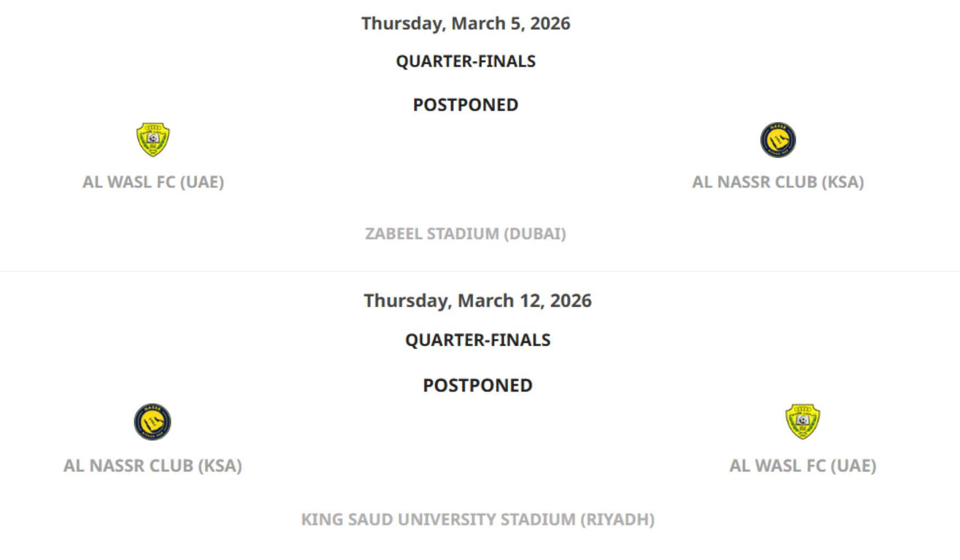The image size is (960, 560).
Task: Click the ZABEEL STADIUM venue name
Action: coord(432,234)
